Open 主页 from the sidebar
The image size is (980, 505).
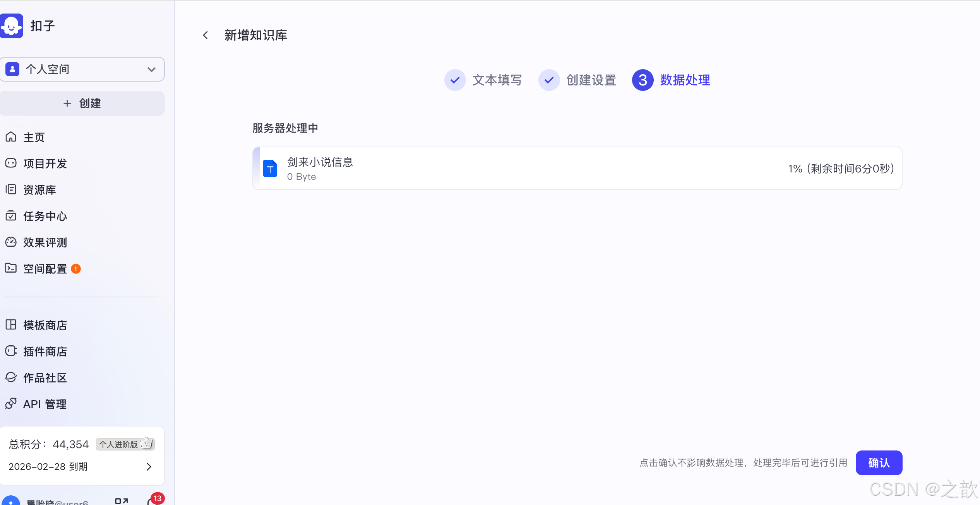tap(33, 137)
